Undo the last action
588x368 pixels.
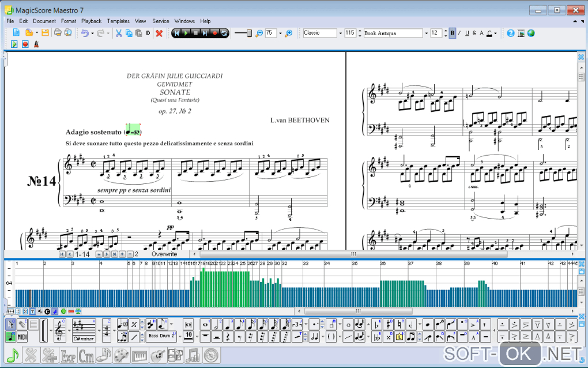pos(85,33)
